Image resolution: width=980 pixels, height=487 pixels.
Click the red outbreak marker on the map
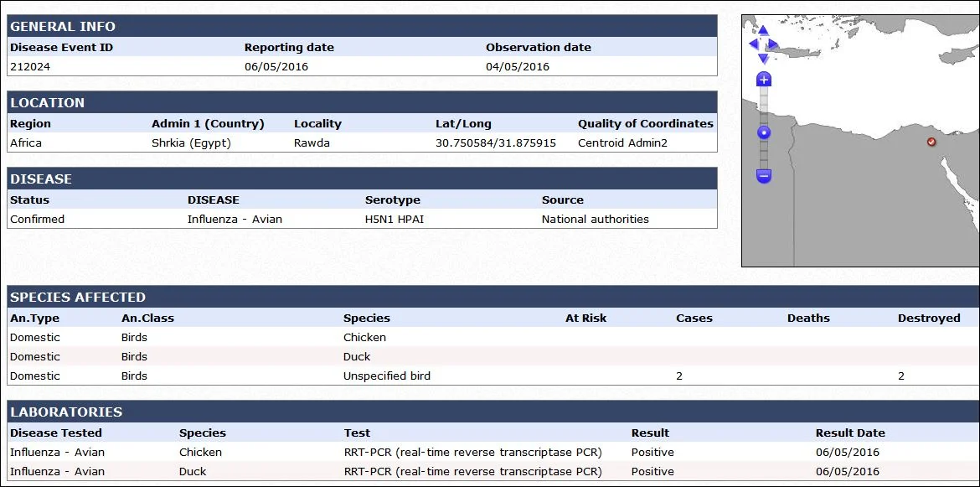tap(932, 142)
